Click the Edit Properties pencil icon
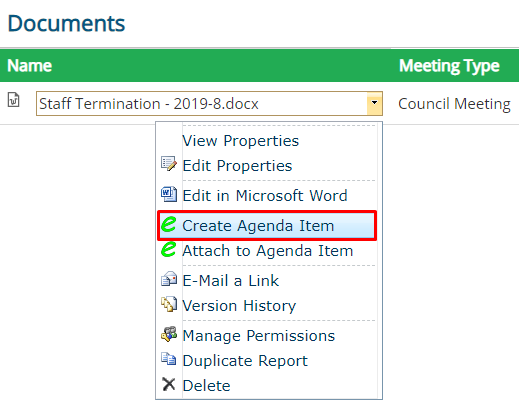The height and width of the screenshot is (403, 519). 169,164
